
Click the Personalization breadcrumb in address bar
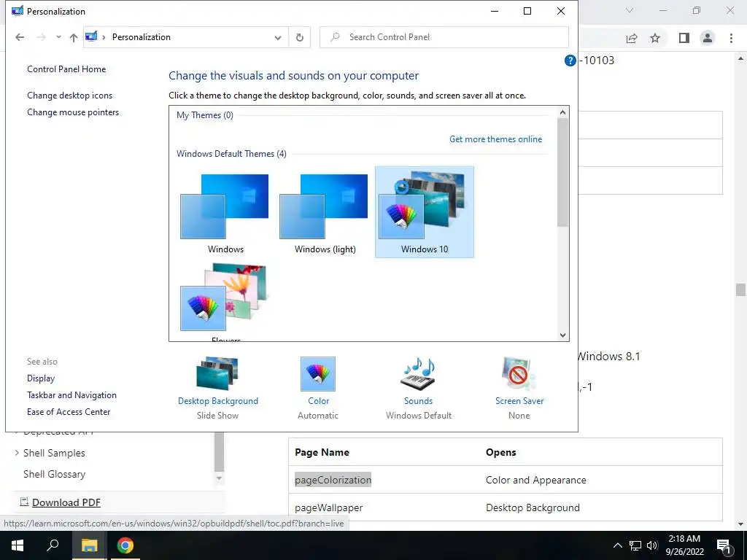click(x=141, y=37)
